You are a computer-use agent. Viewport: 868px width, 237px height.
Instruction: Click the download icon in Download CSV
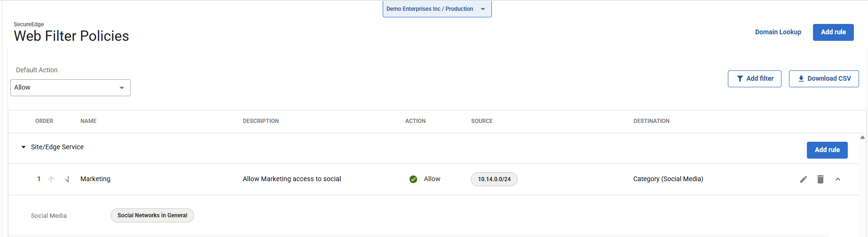click(801, 79)
